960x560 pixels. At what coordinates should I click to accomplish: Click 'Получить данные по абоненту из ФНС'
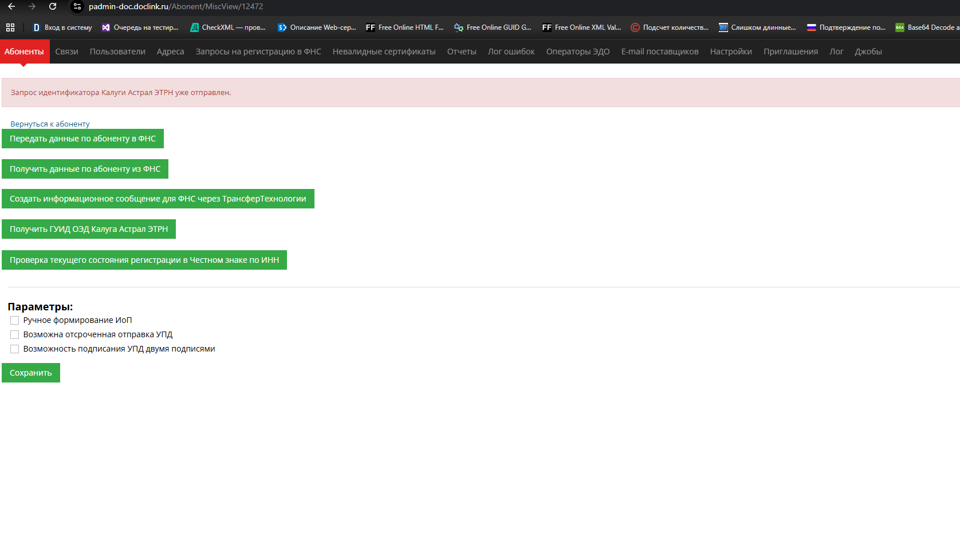85,169
